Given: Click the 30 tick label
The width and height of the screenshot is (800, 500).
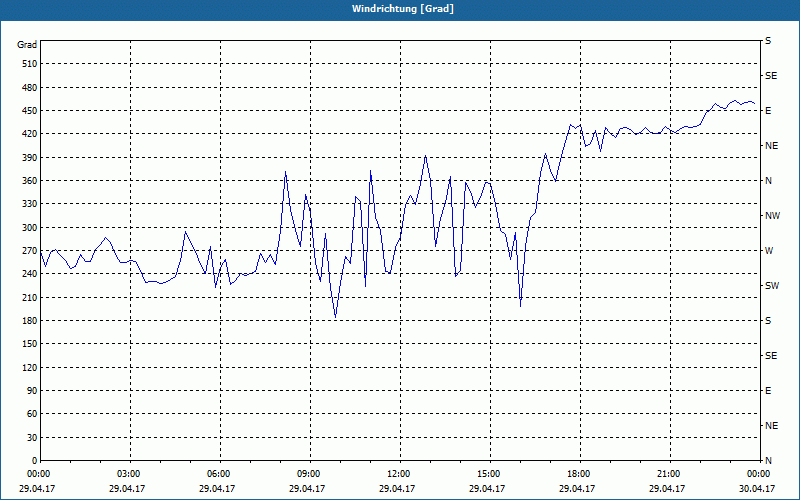Looking at the screenshot, I should 32,438.
